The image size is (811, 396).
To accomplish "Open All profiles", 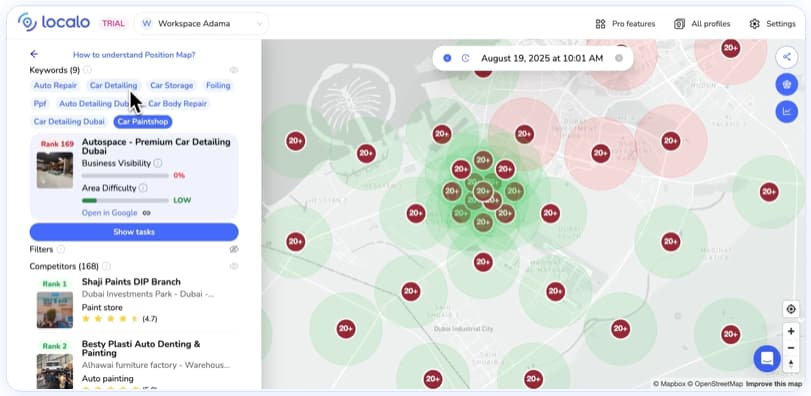I will (x=702, y=24).
